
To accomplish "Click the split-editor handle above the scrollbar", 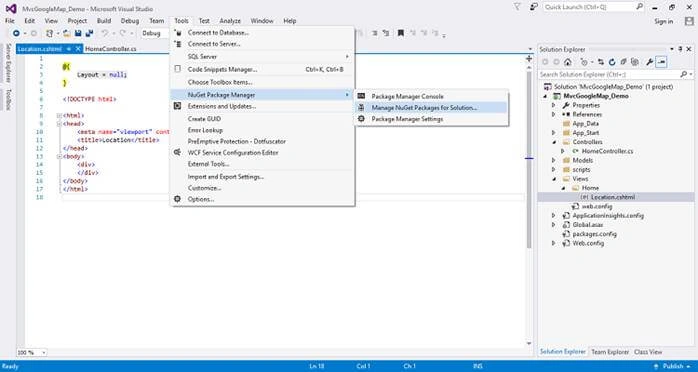I will [x=529, y=58].
